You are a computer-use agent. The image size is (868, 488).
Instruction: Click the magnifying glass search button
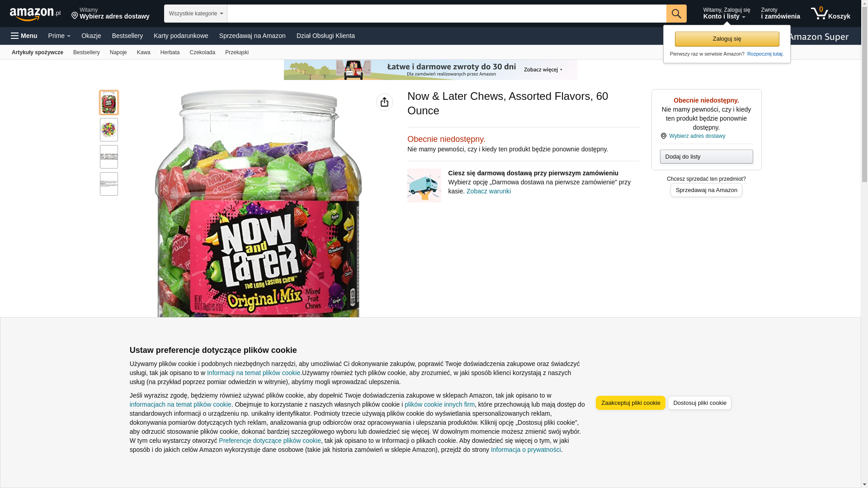pos(676,14)
